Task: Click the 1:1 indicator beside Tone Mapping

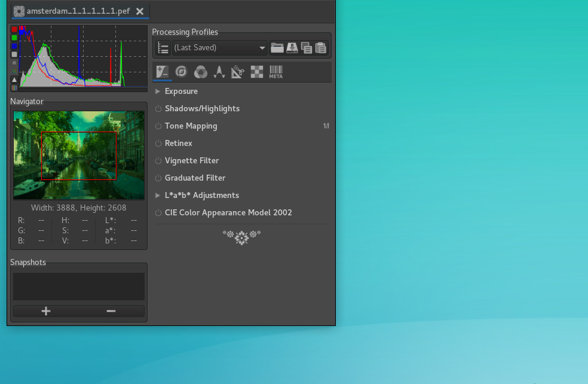Action: coord(326,126)
